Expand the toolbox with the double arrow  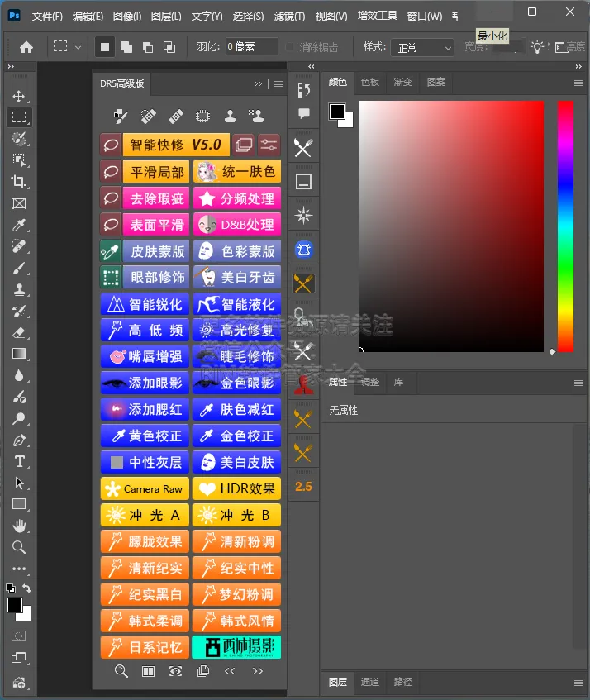11,66
